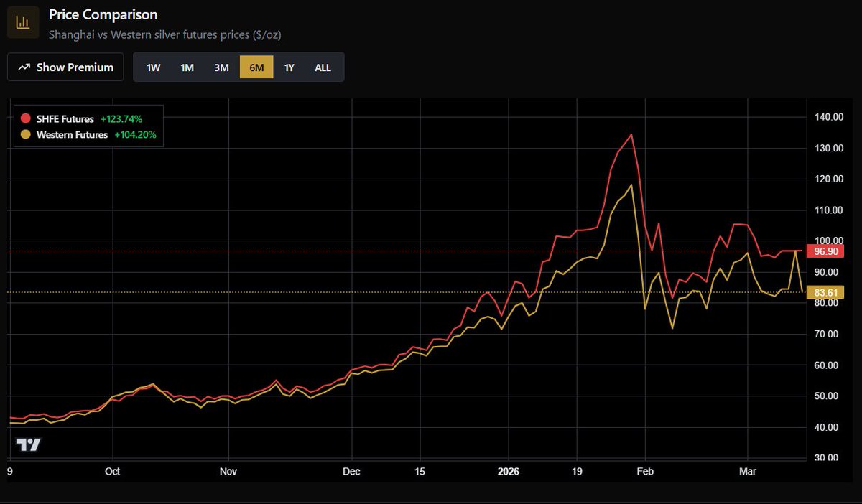The image size is (862, 504).
Task: Click the bar-chart icon beside Price Comparison title
Action: point(24,22)
